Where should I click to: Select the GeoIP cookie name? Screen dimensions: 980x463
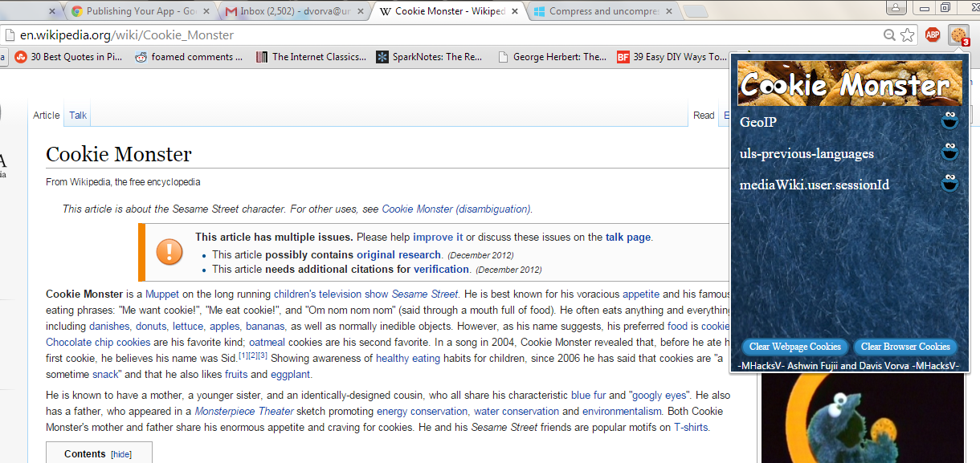(758, 122)
